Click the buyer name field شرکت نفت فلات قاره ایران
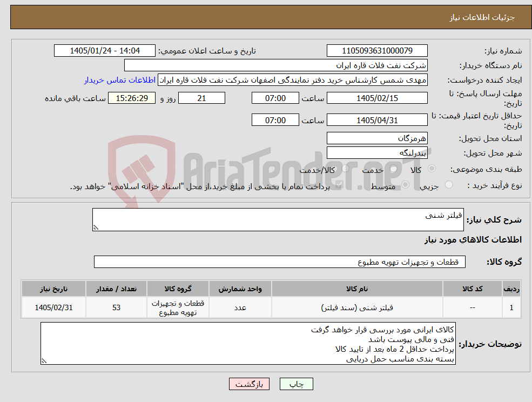 click(x=276, y=65)
